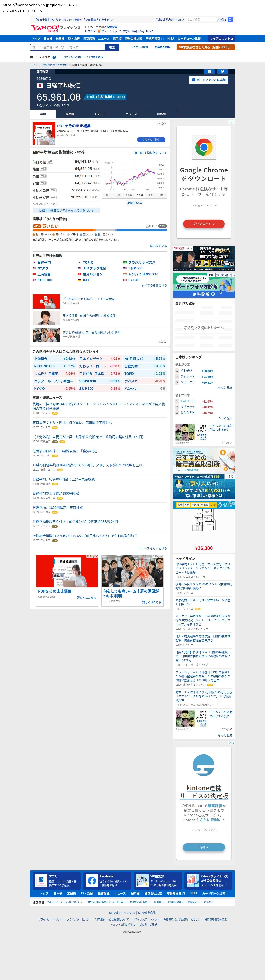265x980 pixels.
Task: Select the 6カ月 chart period
Action: [x=140, y=195]
